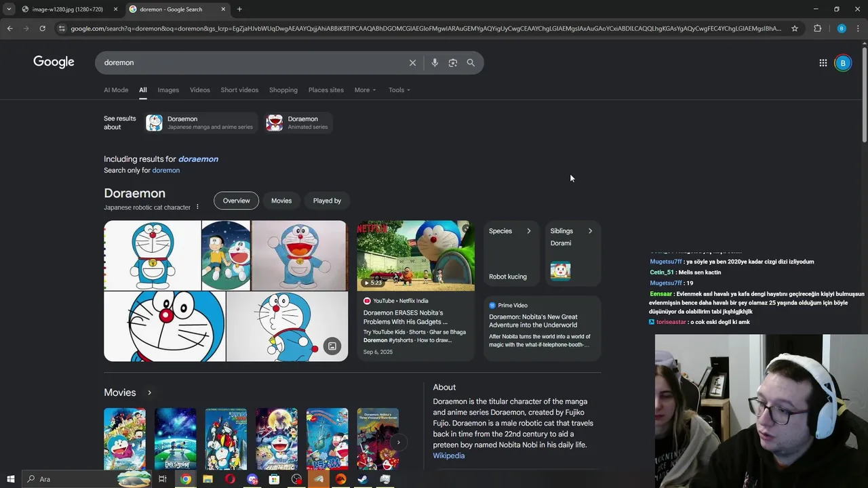The width and height of the screenshot is (868, 488).
Task: Open Chrome extensions puzzle icon
Action: coord(818,28)
